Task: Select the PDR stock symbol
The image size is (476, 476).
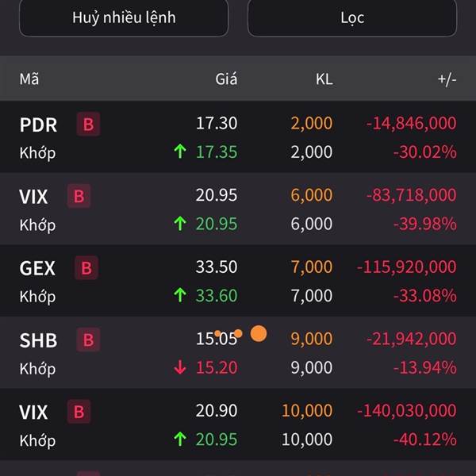Action: (38, 125)
